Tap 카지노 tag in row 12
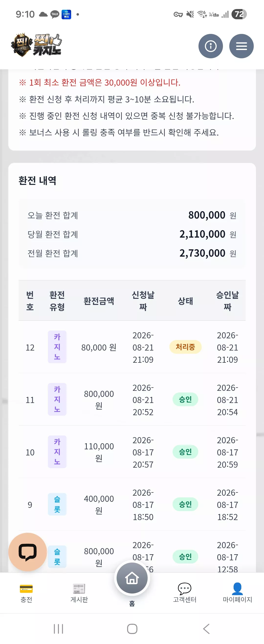Image resolution: width=264 pixels, height=644 pixels. tap(57, 347)
